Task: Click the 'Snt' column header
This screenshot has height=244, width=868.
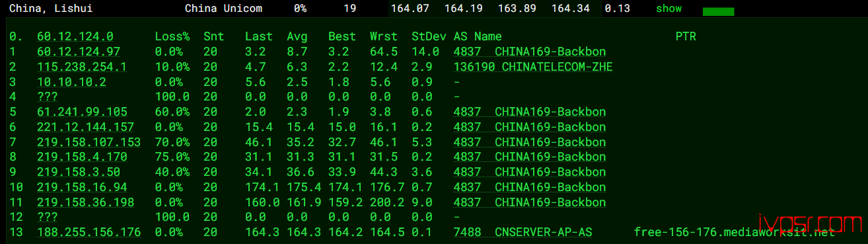Action: click(x=214, y=36)
